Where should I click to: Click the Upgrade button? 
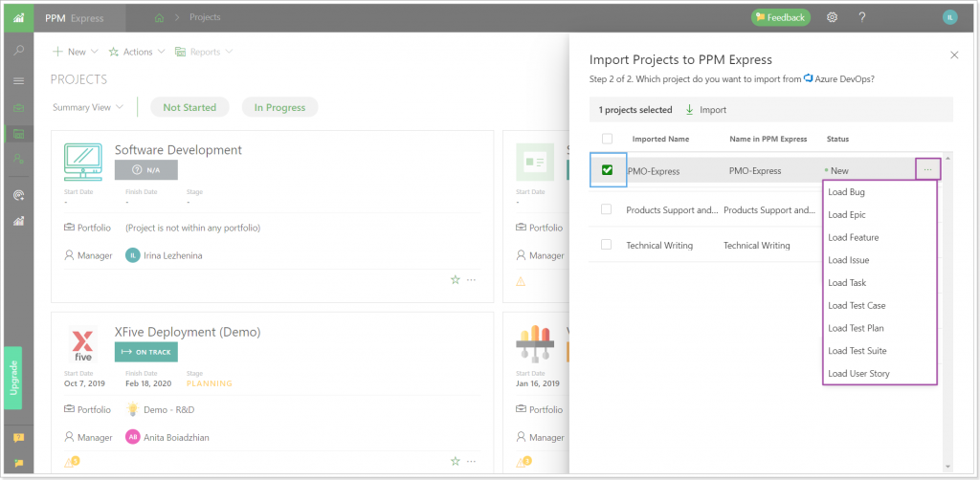tap(13, 378)
